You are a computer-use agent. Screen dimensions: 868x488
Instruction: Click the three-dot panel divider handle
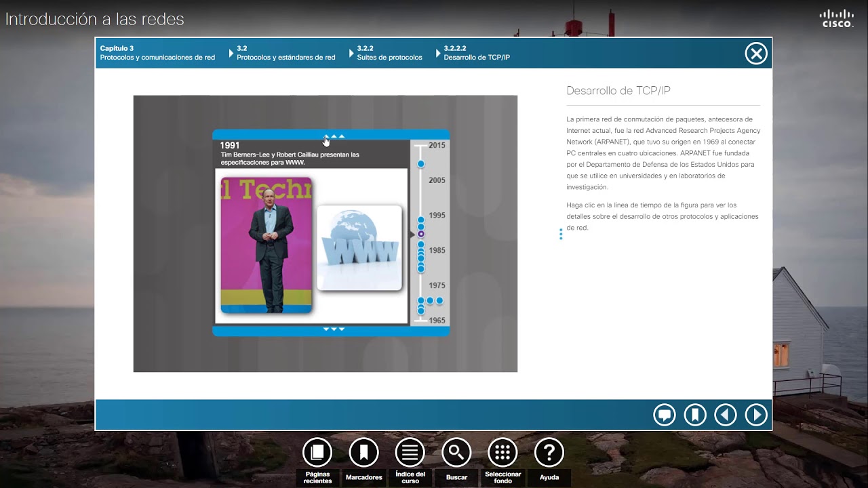561,234
